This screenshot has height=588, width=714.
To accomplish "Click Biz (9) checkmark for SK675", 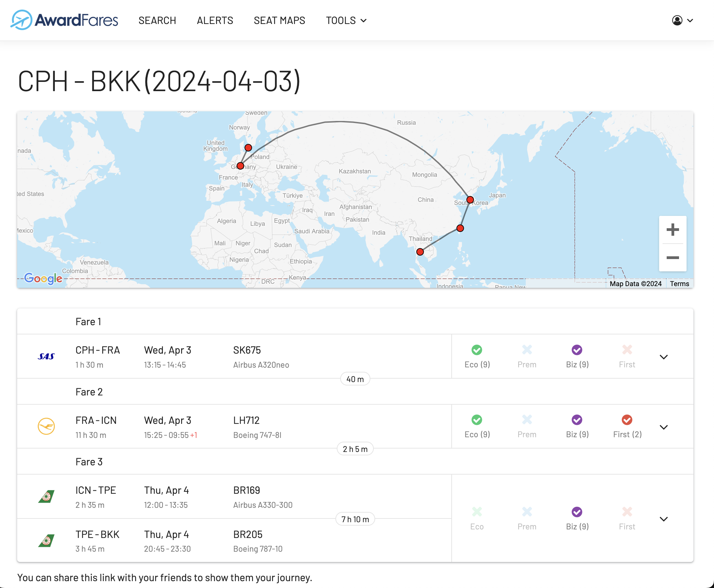I will (x=577, y=350).
